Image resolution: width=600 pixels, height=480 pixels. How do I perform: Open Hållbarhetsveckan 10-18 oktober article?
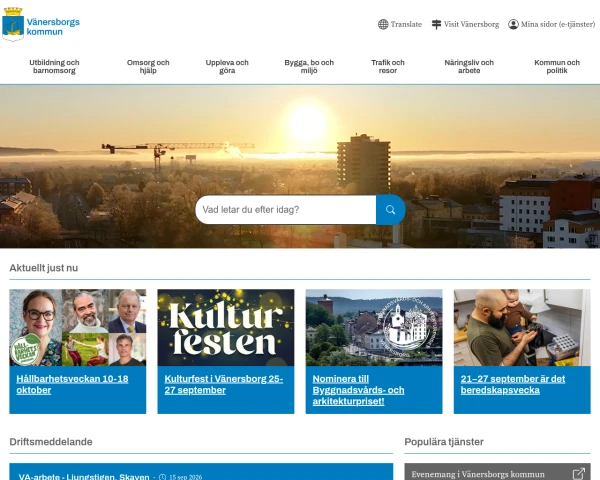tap(72, 384)
